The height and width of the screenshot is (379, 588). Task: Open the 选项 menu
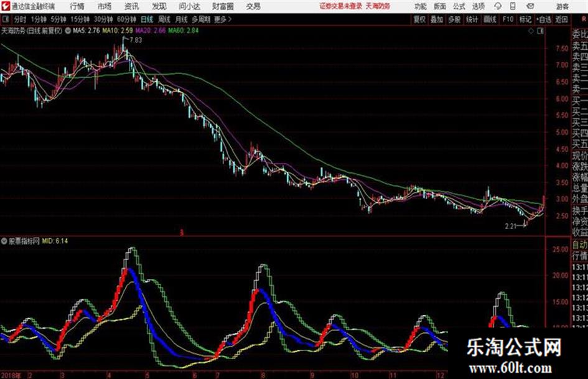pos(478,6)
